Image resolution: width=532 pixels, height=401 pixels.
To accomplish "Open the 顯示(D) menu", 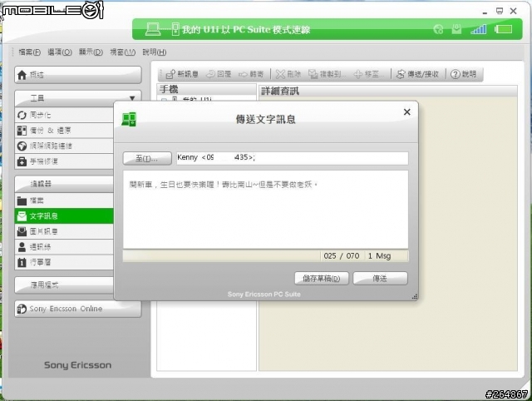I will 91,52.
